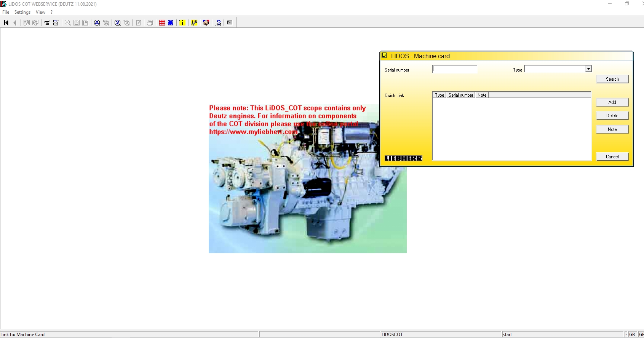This screenshot has height=338, width=644.
Task: Click the grayed previous page arrow
Action: tap(15, 23)
